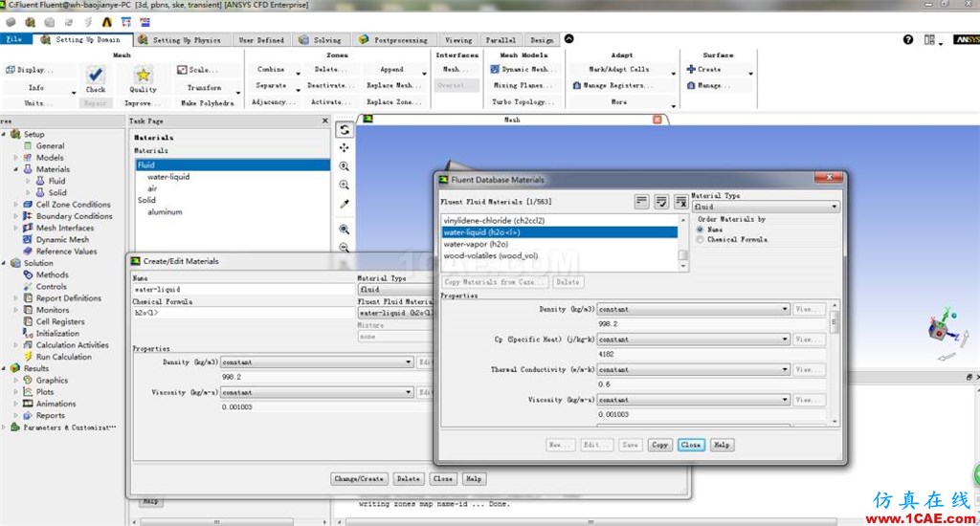
Task: Open Thermal Conductivity method dropdown
Action: [x=694, y=369]
